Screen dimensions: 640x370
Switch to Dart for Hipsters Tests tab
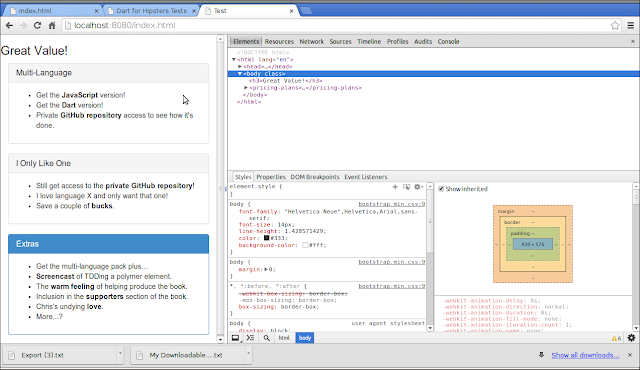coord(151,11)
